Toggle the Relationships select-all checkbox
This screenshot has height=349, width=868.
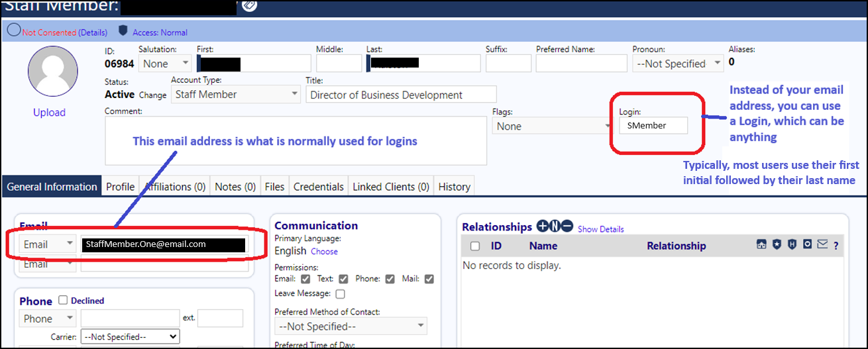(474, 246)
